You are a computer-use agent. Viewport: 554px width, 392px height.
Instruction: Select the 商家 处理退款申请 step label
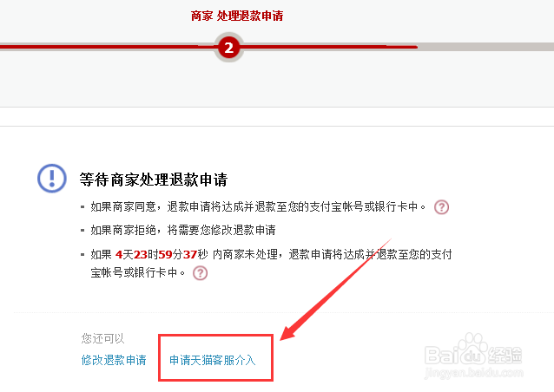coord(237,16)
